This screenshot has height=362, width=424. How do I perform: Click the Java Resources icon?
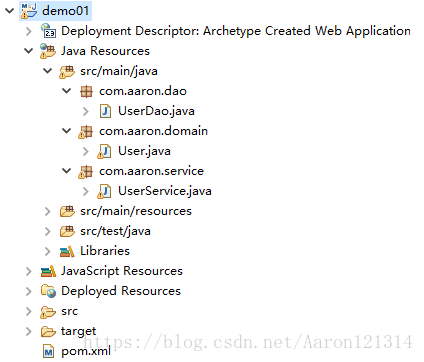[x=48, y=51]
